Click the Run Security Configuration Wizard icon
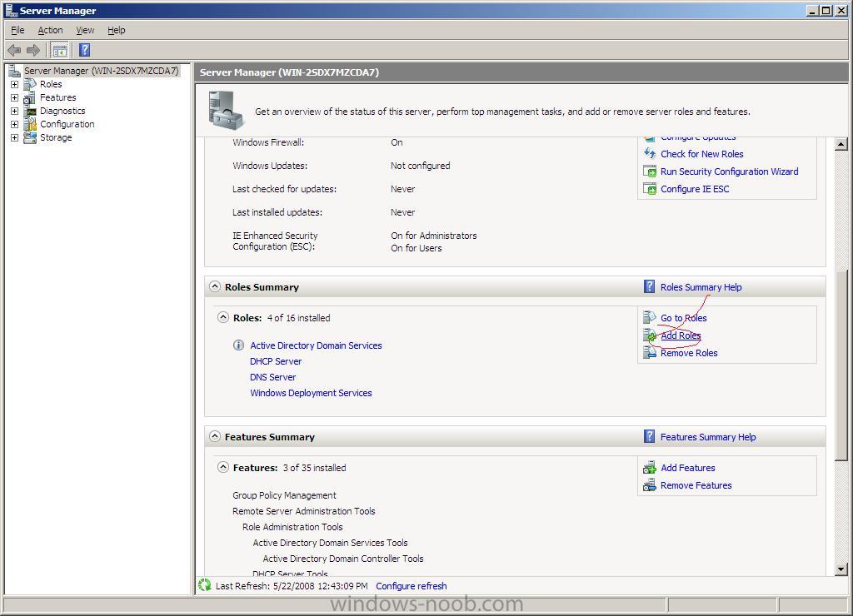 pos(650,171)
